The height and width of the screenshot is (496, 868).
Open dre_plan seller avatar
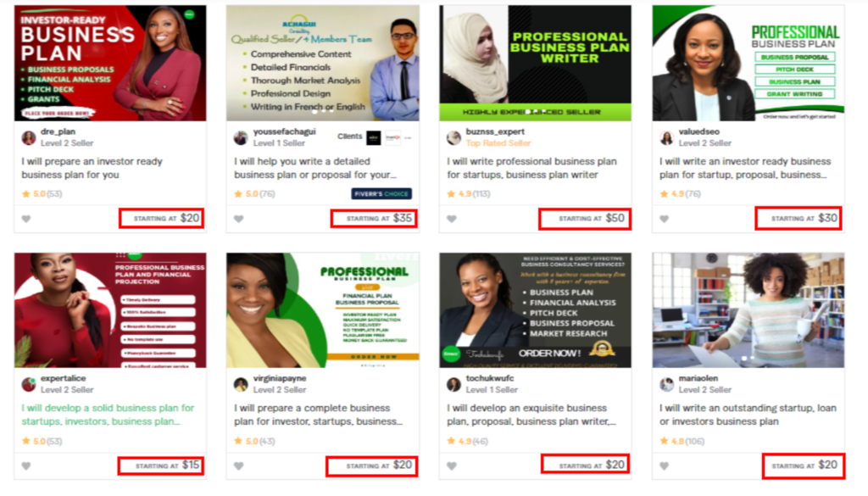click(29, 138)
